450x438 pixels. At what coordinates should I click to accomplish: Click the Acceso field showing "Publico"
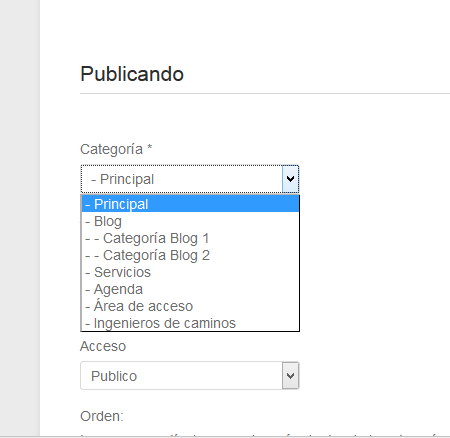pos(190,376)
